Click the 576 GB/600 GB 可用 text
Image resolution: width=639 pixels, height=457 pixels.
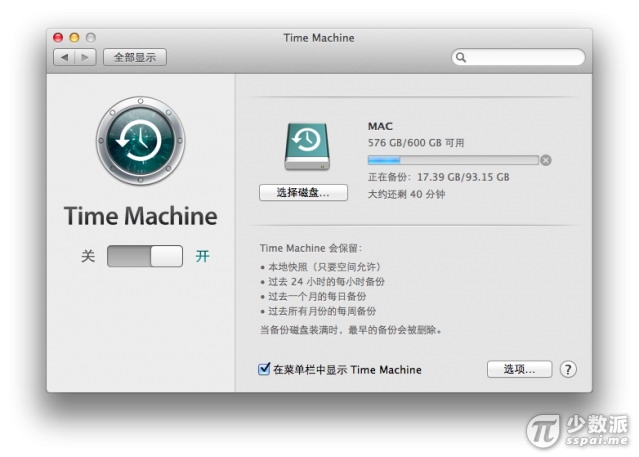click(416, 143)
